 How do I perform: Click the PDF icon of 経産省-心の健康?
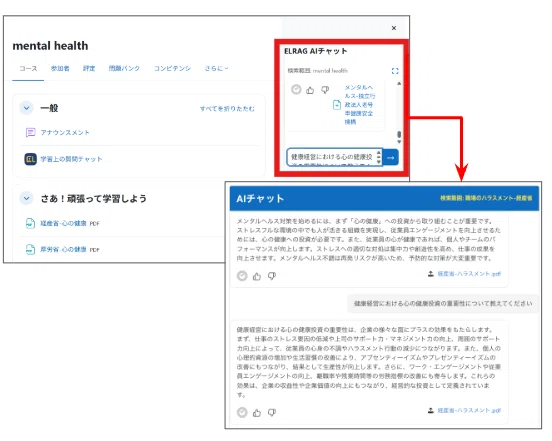[30, 223]
